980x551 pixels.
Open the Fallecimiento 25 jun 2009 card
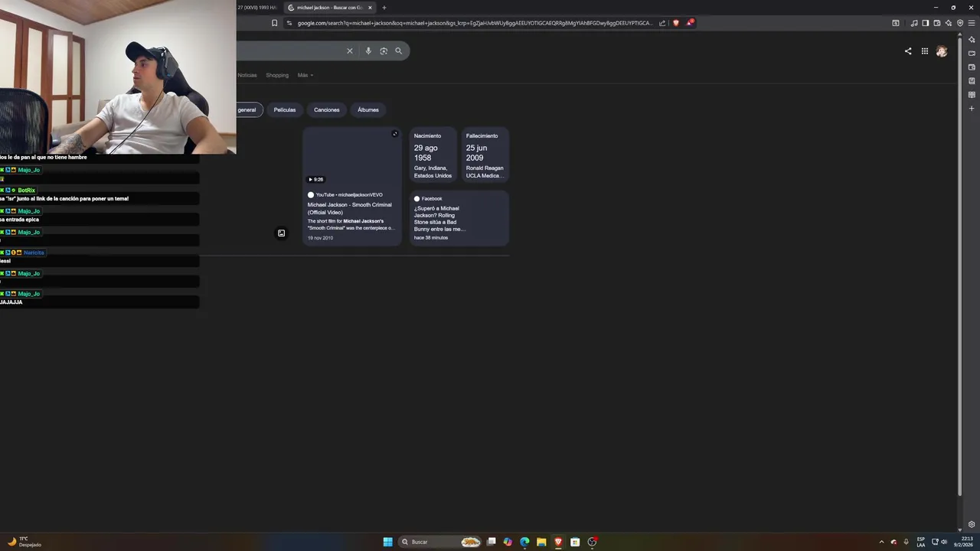coord(485,155)
